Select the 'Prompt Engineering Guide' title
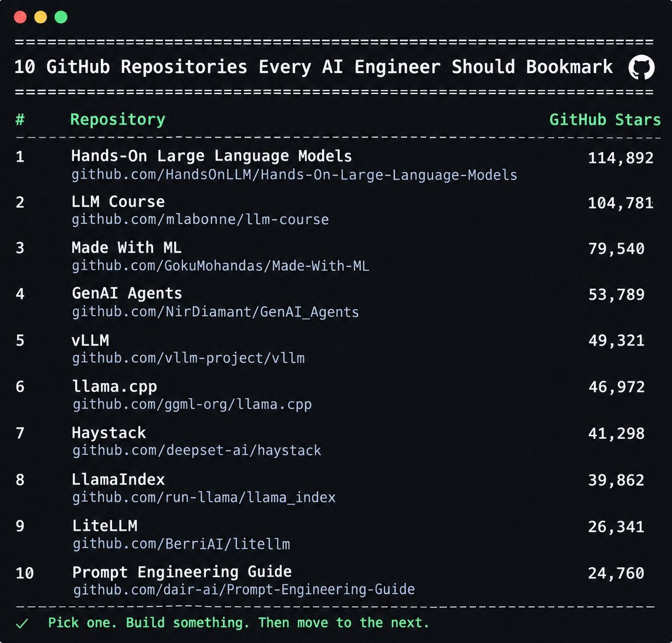The height and width of the screenshot is (643, 672). pyautogui.click(x=182, y=572)
